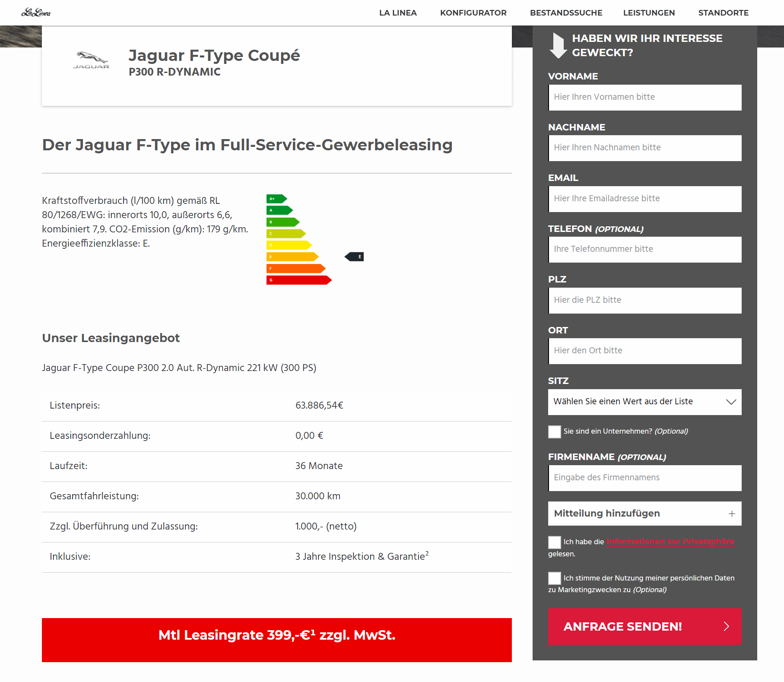Image resolution: width=784 pixels, height=682 pixels.
Task: Click the Gesamtfahrleistung value 30.000 km
Action: pyautogui.click(x=318, y=496)
